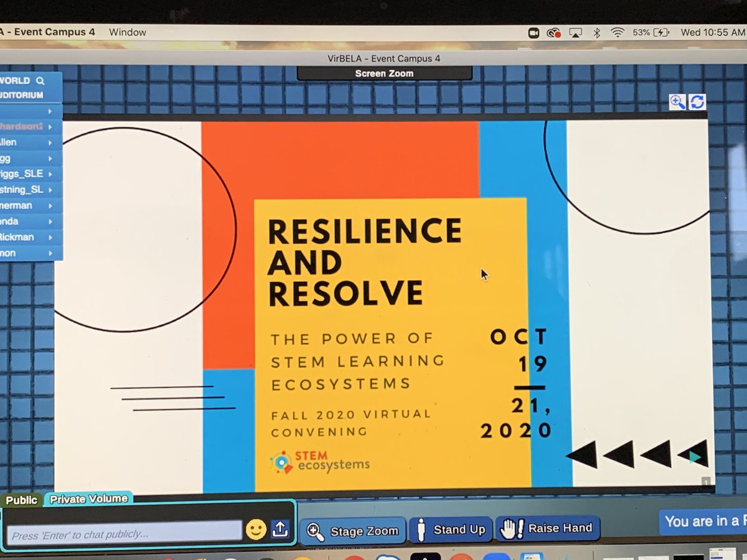Open the emoji picker smiley face

click(256, 529)
